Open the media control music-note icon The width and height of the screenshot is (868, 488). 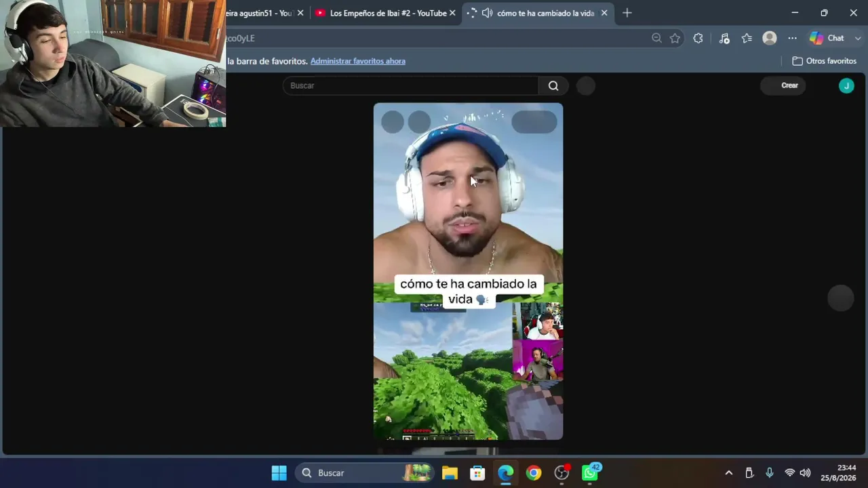click(x=724, y=39)
